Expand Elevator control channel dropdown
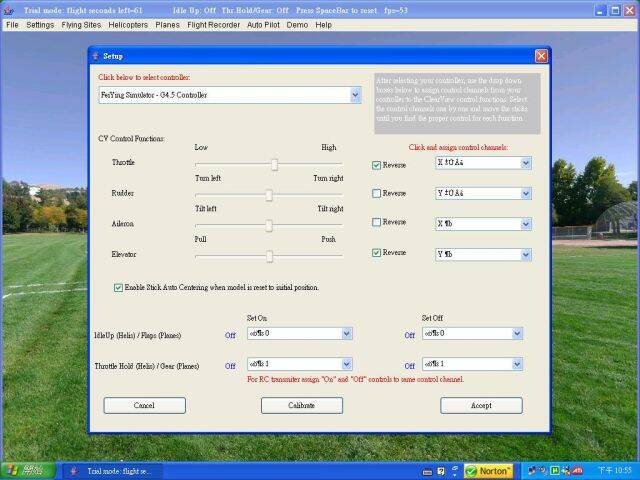Screen dimensions: 640x480 [x=526, y=255]
